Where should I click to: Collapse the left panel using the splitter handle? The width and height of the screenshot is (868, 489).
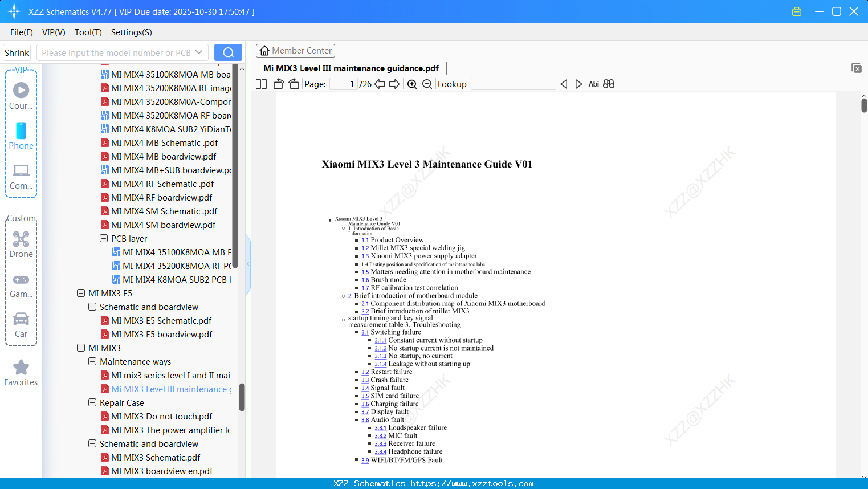point(248,264)
